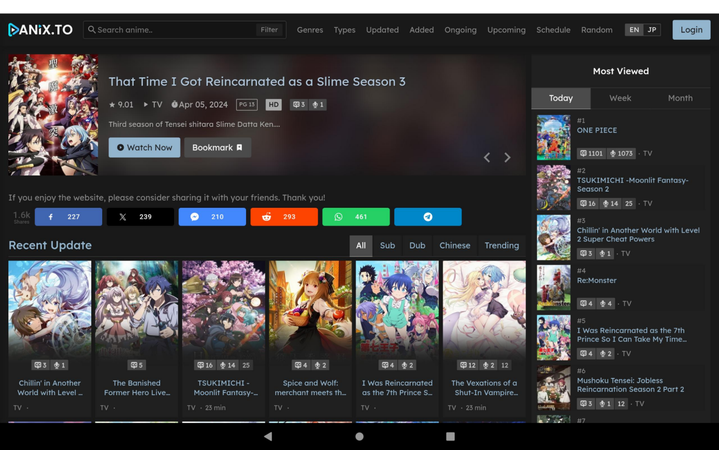Share on Facebook button with 227
Screen dimensions: 719x450
coord(68,217)
